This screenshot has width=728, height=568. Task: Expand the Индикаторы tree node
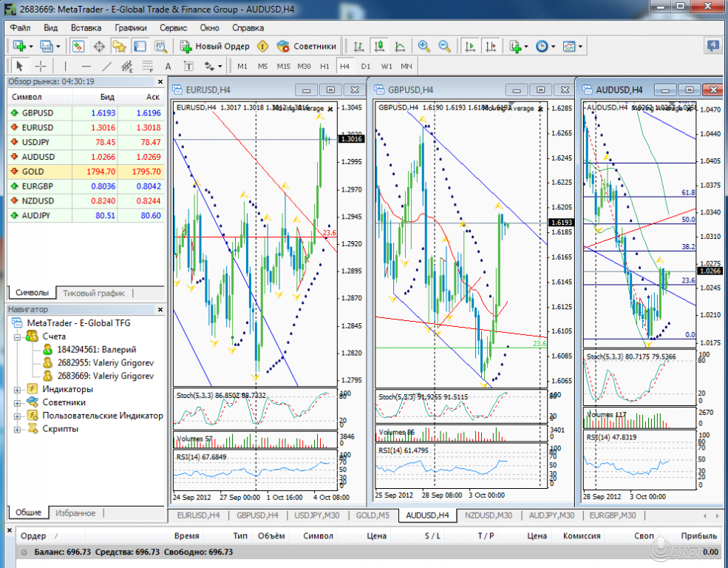[x=18, y=389]
